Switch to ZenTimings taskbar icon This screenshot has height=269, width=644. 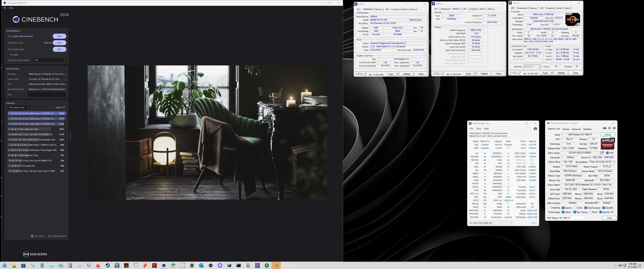tap(267, 265)
